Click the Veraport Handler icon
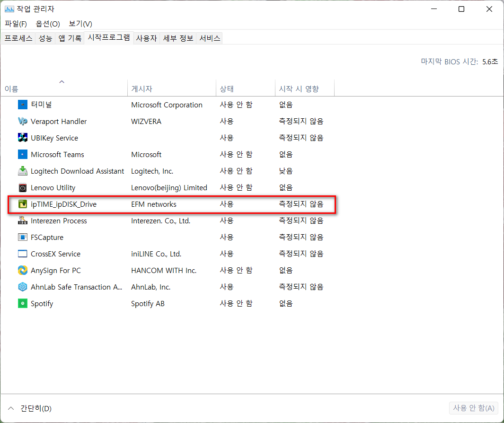The width and height of the screenshot is (504, 423). click(23, 122)
